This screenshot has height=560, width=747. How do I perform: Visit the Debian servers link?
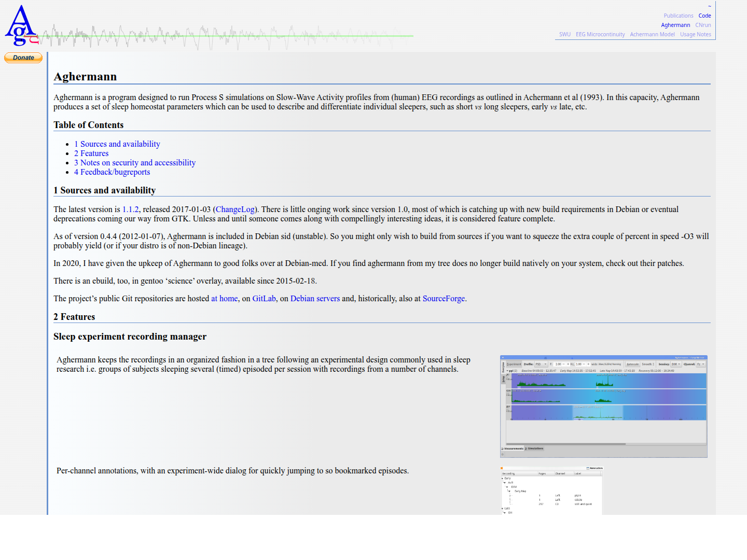point(315,299)
